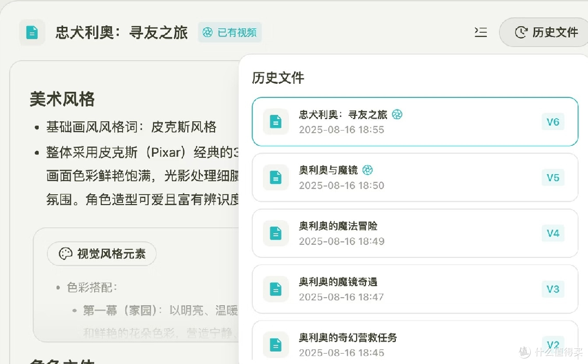Click video icon next to 忠犬利奥：寻友之旅 entry

tap(397, 114)
